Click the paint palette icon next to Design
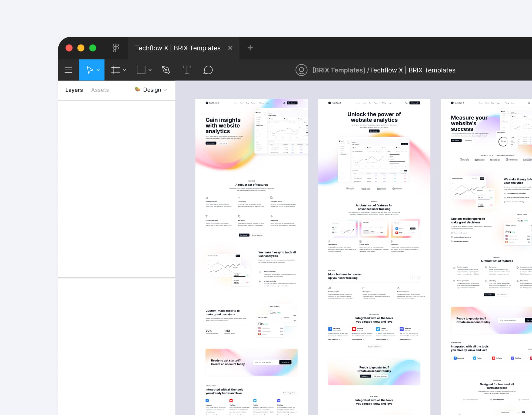The image size is (532, 415). pyautogui.click(x=137, y=89)
